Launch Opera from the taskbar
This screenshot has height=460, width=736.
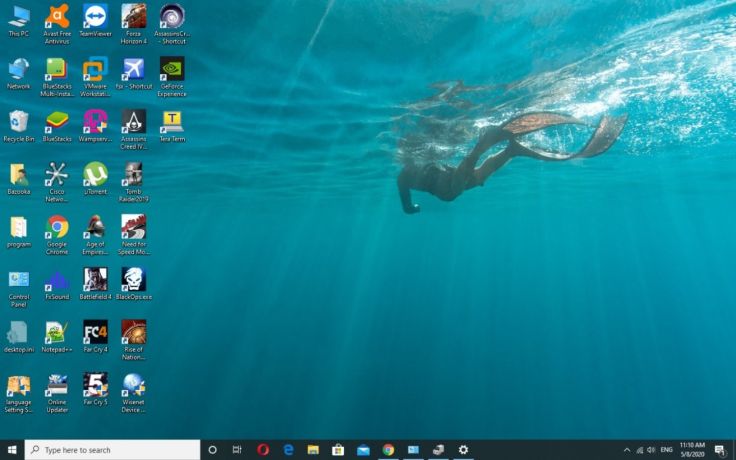point(263,450)
